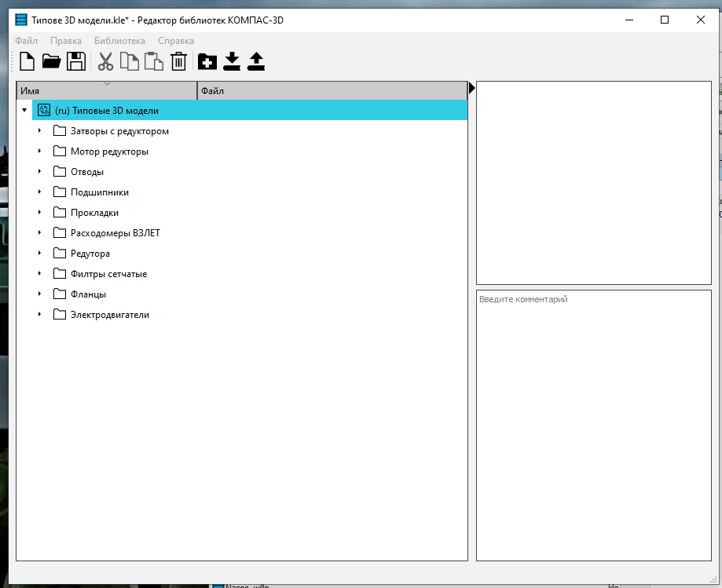The image size is (722, 588).
Task: Click the Add new folder icon
Action: point(207,61)
